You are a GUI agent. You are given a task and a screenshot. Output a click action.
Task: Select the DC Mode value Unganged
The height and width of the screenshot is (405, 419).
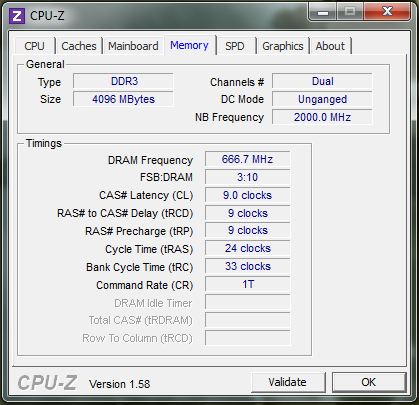pos(322,99)
